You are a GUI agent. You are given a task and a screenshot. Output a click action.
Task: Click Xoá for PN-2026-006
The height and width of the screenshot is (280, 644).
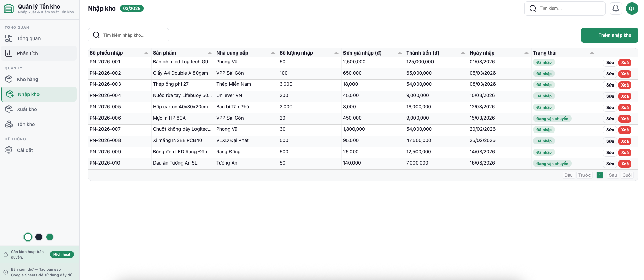pyautogui.click(x=625, y=119)
